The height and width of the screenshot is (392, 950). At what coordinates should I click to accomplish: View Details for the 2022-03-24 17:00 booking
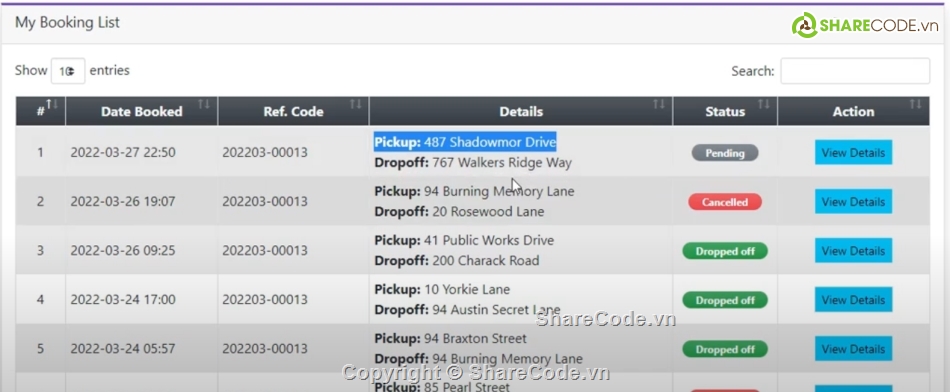(853, 300)
